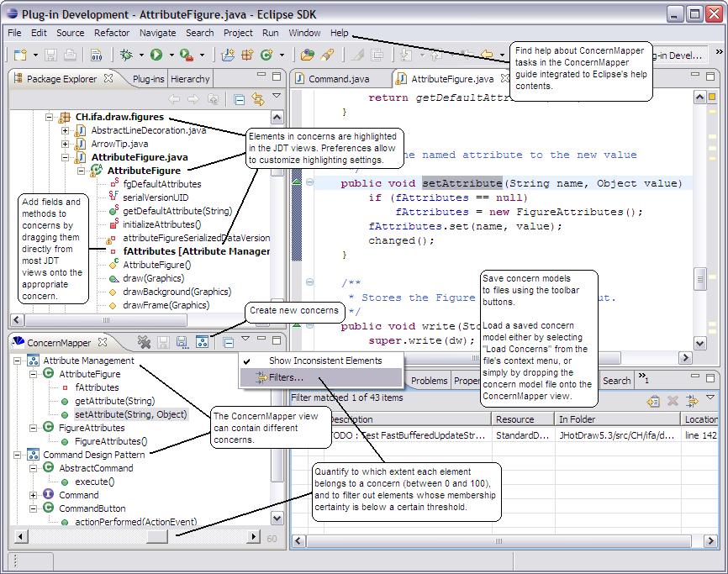Viewport: 728px width, 574px height.
Task: Select setAttribute(String, Object) in ConcernMapper
Action: 130,414
